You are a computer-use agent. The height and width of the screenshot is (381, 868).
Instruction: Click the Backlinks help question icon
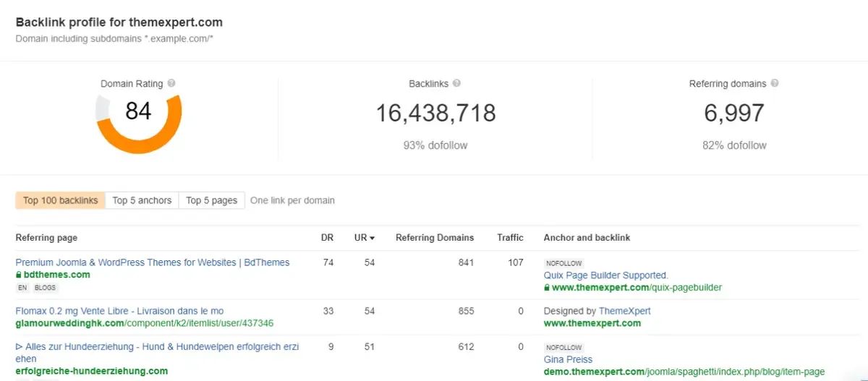click(457, 84)
